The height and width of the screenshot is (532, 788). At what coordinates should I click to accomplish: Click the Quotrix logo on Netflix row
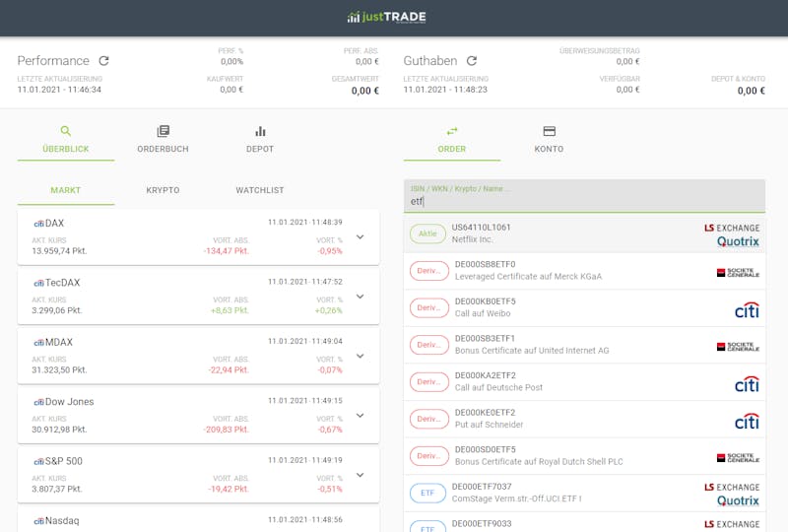(738, 241)
